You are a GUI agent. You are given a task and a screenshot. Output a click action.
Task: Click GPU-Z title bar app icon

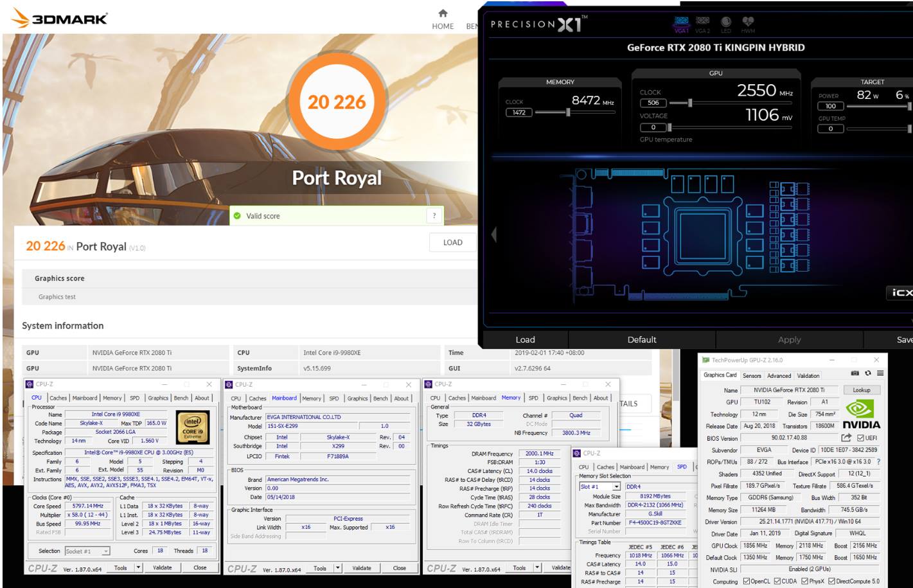705,360
